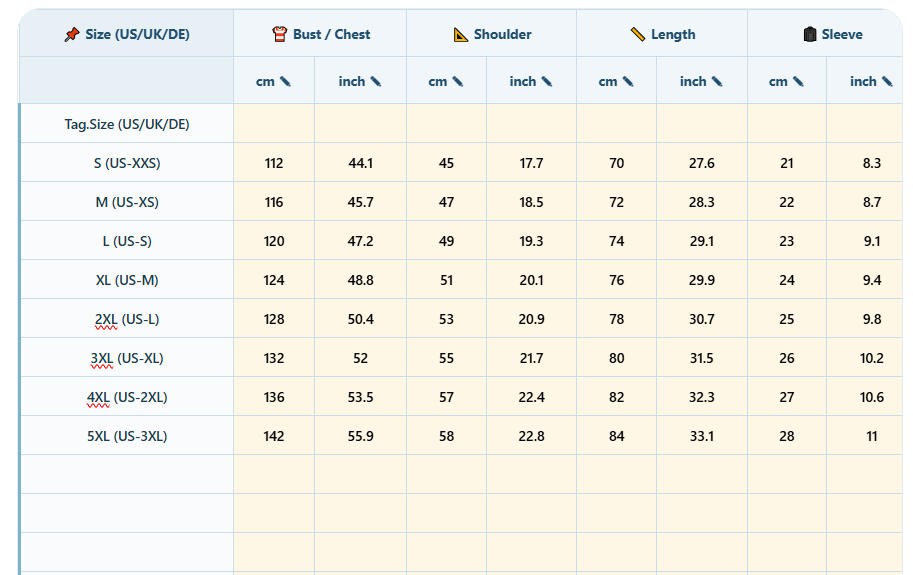The height and width of the screenshot is (575, 913).
Task: Click pencil icon on Shoulder inch column
Action: 546,81
